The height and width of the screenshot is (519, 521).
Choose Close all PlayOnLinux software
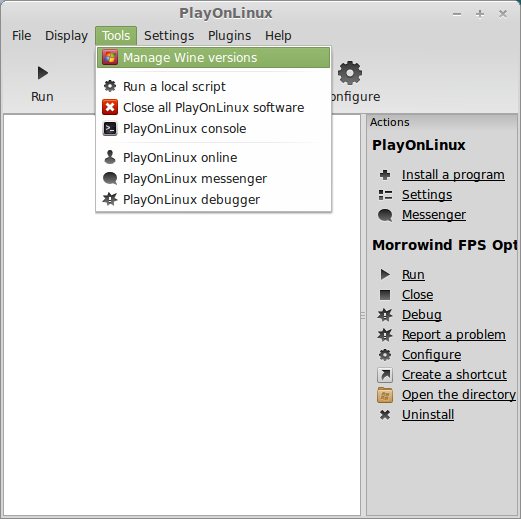tap(213, 107)
